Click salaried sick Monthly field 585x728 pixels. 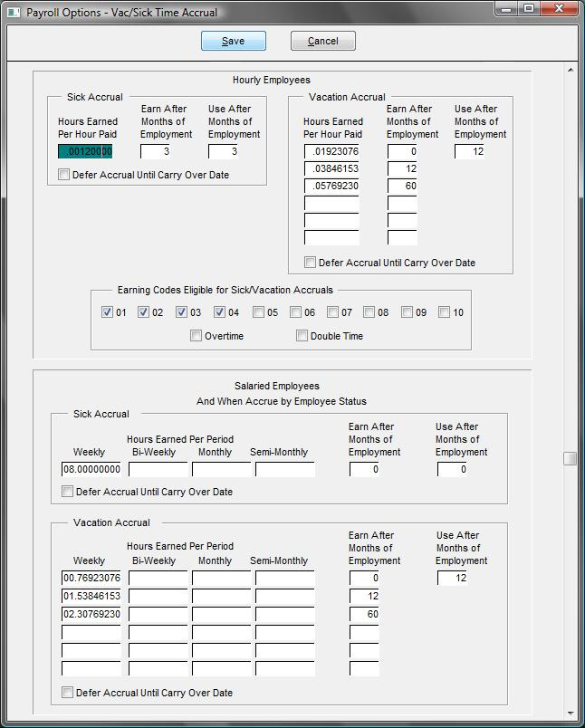[222, 469]
